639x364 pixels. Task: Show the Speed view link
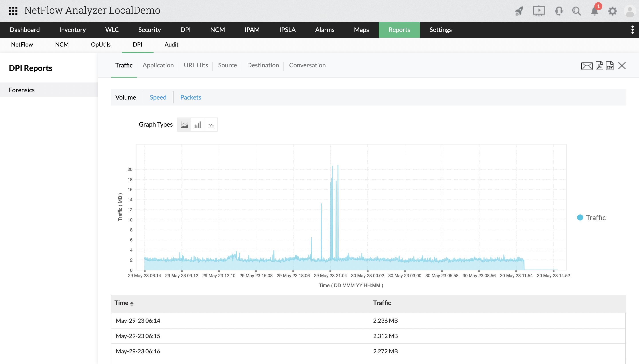pyautogui.click(x=158, y=97)
